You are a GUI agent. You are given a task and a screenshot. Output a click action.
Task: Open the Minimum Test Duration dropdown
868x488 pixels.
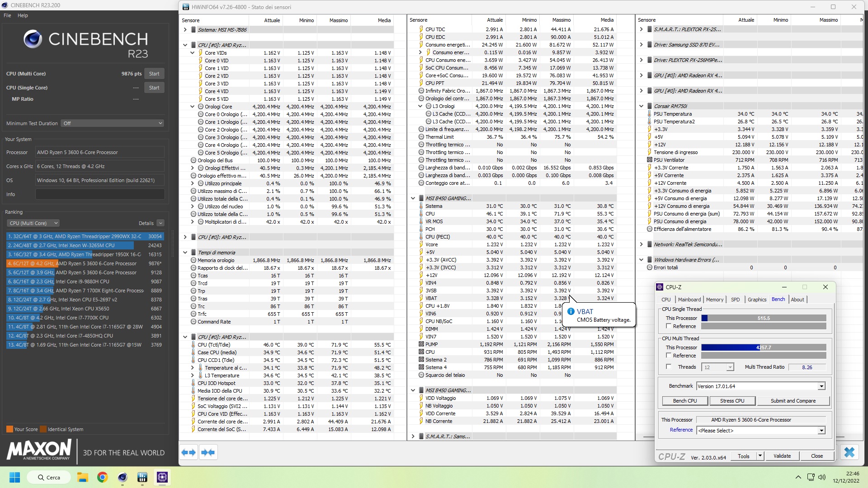click(113, 123)
